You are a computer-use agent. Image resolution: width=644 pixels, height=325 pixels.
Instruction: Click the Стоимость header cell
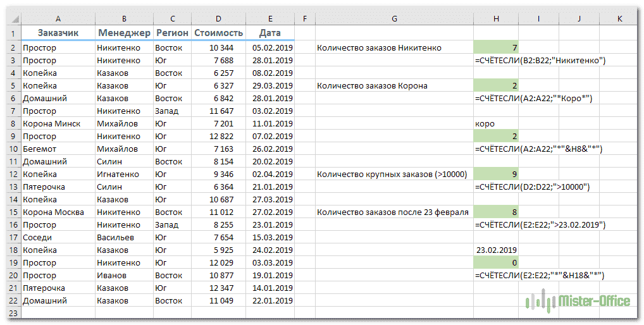pyautogui.click(x=218, y=33)
